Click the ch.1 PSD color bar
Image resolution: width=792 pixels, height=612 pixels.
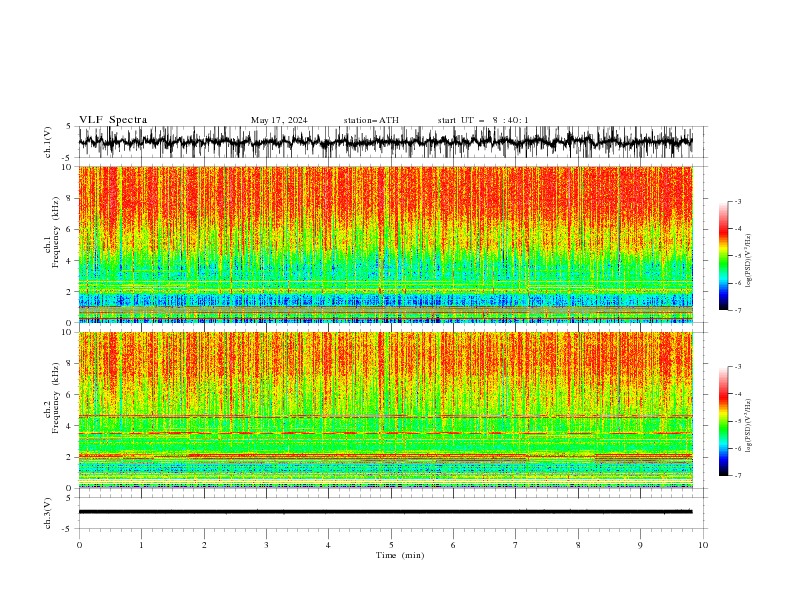tap(723, 255)
